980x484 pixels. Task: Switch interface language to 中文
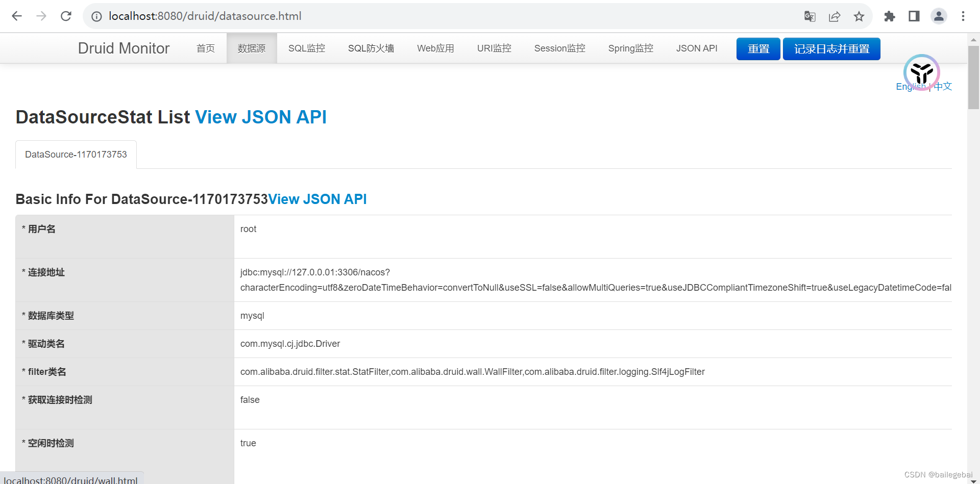(x=943, y=86)
